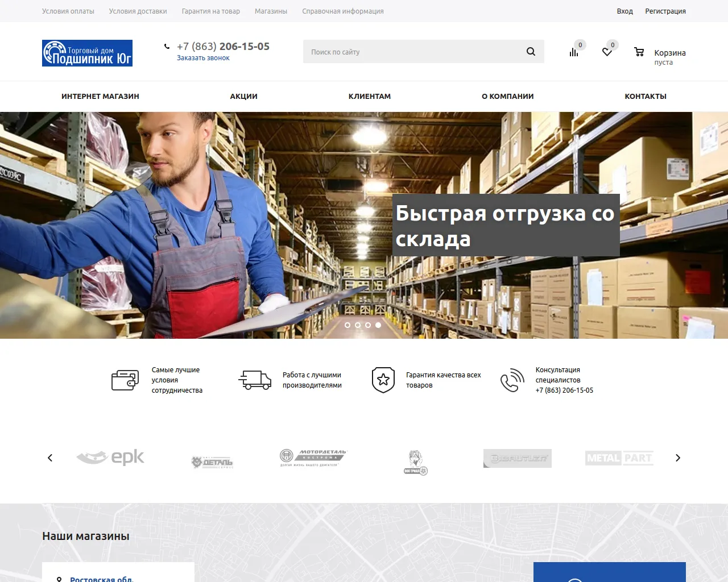The width and height of the screenshot is (728, 582).
Task: Click the quality guarantee shield icon
Action: click(383, 380)
